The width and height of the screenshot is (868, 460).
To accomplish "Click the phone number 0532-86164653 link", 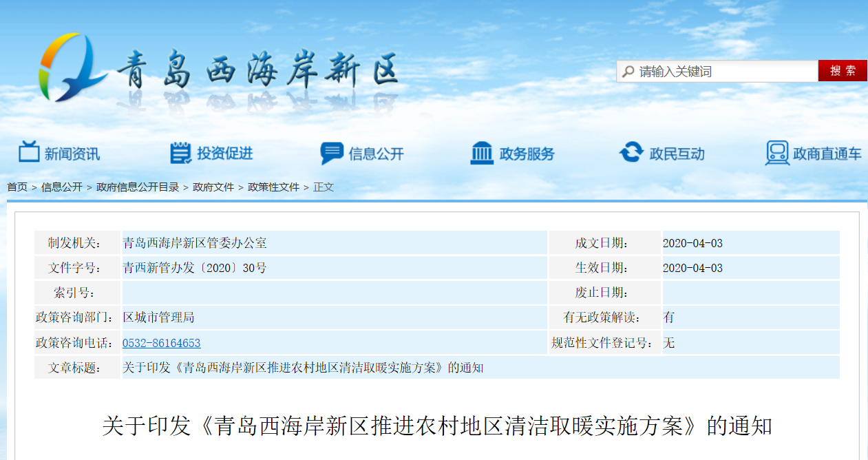I will point(162,343).
